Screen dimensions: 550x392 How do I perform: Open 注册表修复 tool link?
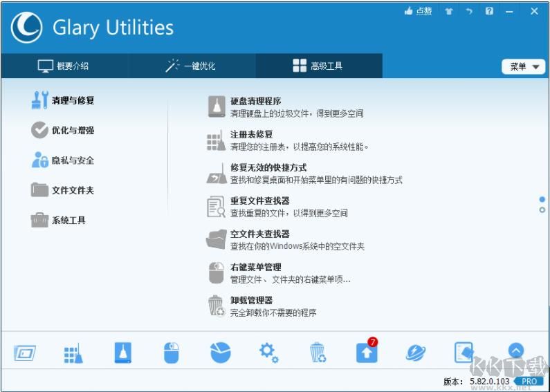(x=252, y=134)
